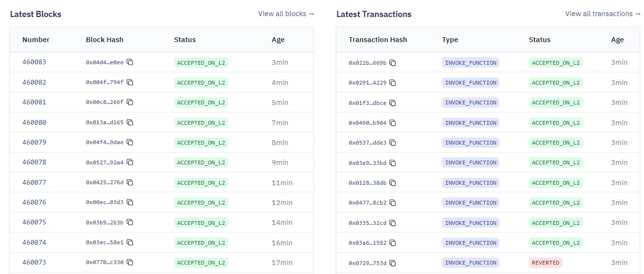
Task: Copy block hash 0x03b9…2b3b
Action: 130,223
